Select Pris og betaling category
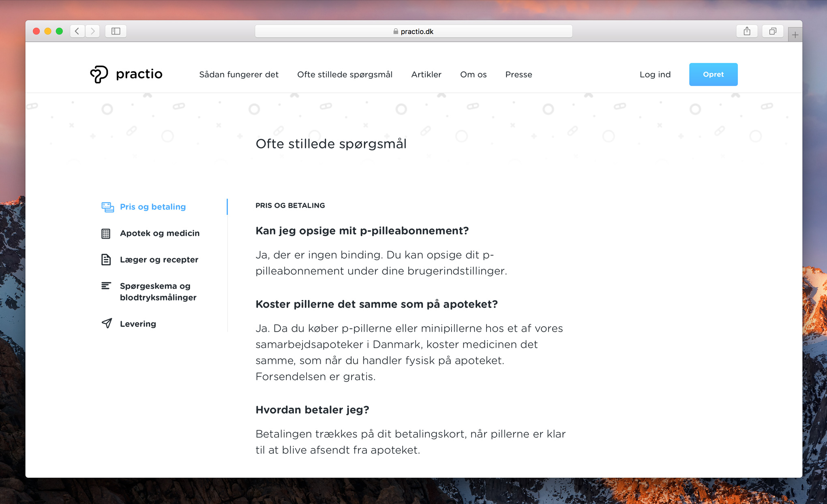 (x=153, y=207)
